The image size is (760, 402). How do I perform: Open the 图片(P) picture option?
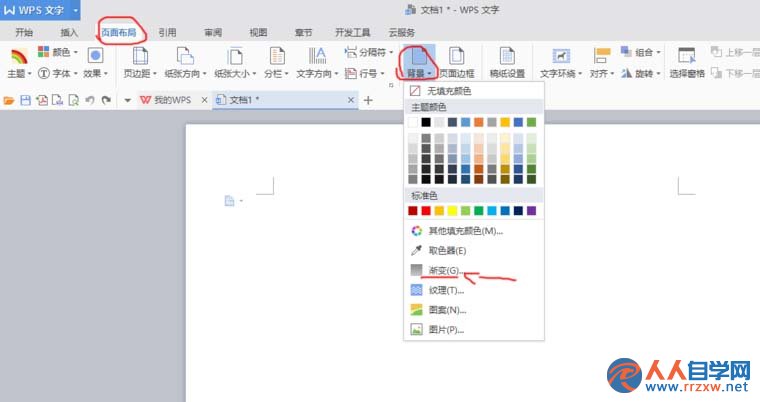[474, 330]
